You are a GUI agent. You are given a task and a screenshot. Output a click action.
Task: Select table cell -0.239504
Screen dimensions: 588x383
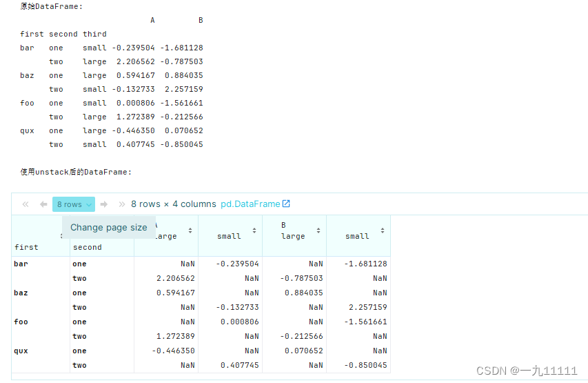(237, 264)
